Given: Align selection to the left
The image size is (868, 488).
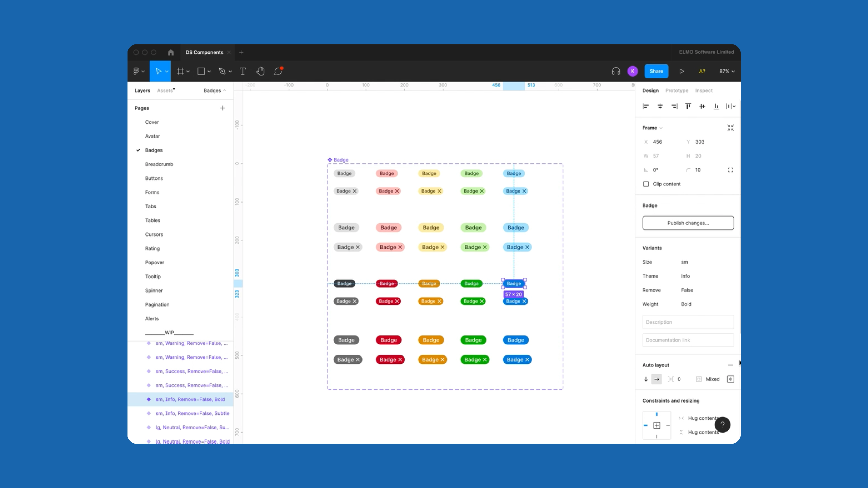Looking at the screenshot, I should [x=646, y=106].
